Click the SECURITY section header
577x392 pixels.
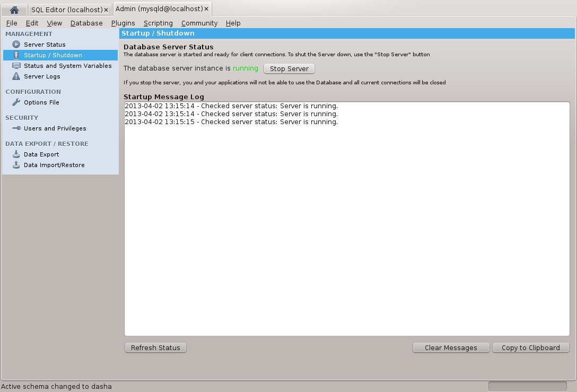click(x=22, y=118)
